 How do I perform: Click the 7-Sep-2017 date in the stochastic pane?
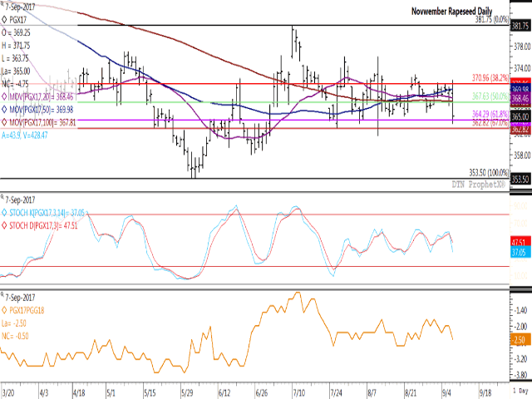tap(20, 199)
